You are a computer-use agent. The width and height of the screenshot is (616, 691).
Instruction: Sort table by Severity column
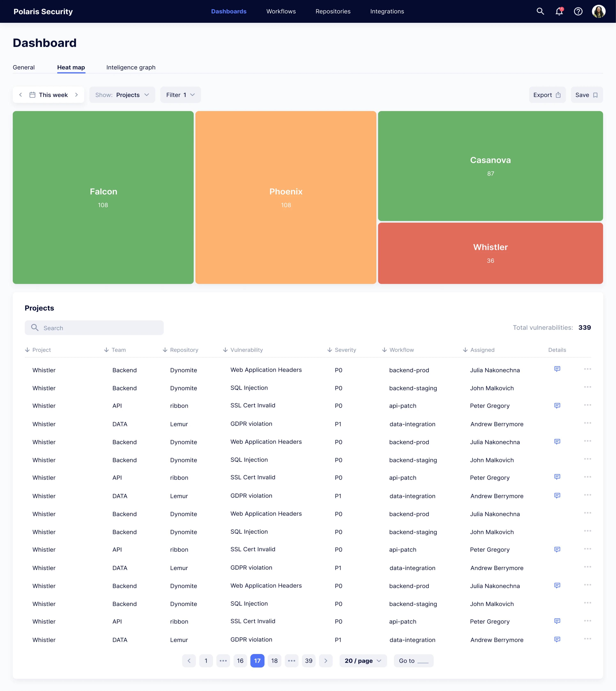pyautogui.click(x=342, y=350)
